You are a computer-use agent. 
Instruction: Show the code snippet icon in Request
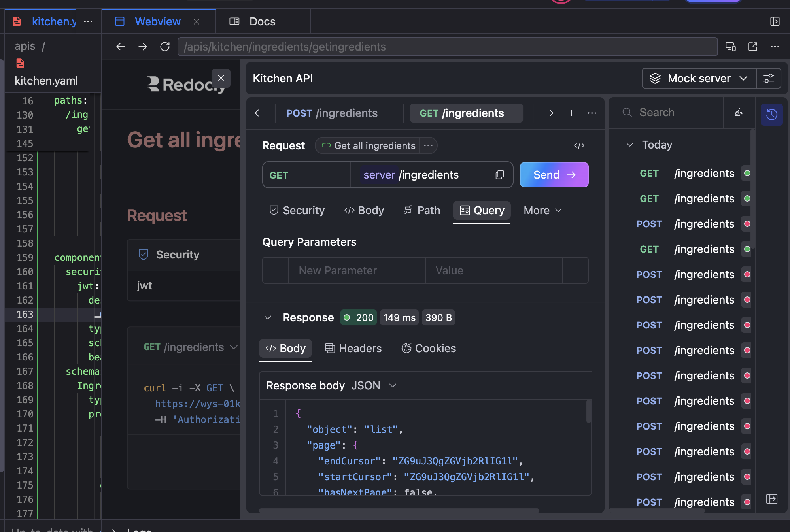(x=579, y=145)
